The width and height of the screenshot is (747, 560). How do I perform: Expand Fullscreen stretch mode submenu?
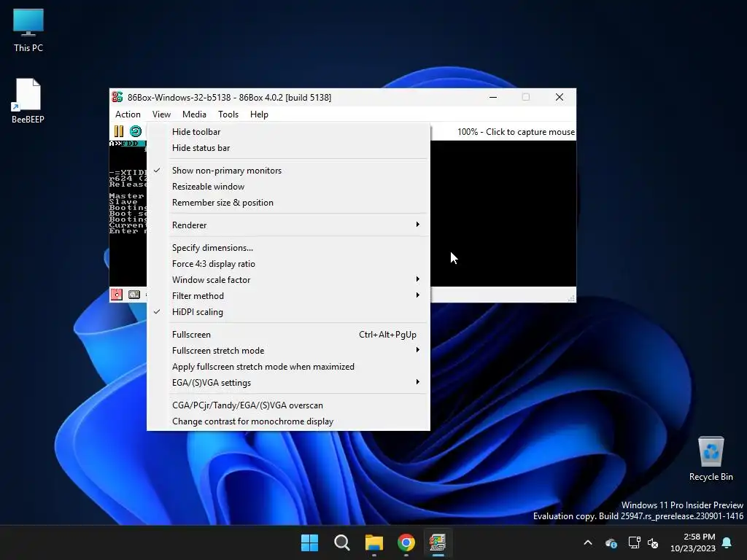click(288, 351)
